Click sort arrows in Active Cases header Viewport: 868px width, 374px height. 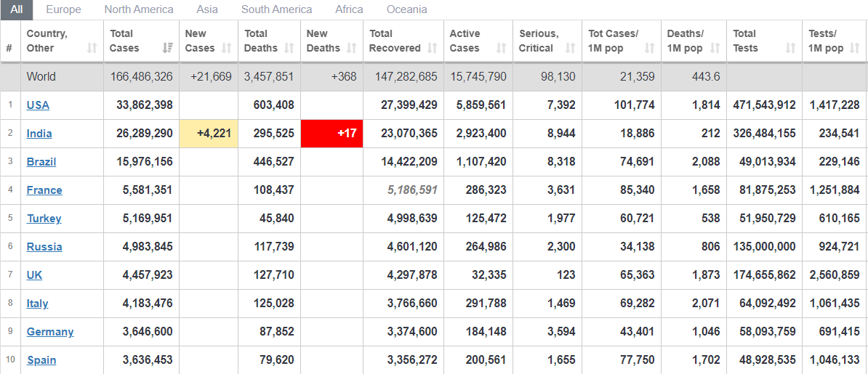coord(502,48)
